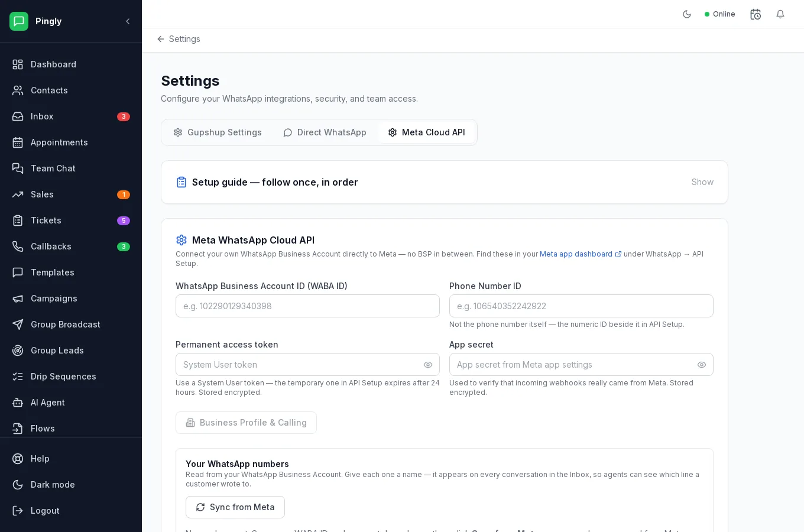The image size is (804, 532).
Task: Open the Inbox section
Action: point(71,116)
